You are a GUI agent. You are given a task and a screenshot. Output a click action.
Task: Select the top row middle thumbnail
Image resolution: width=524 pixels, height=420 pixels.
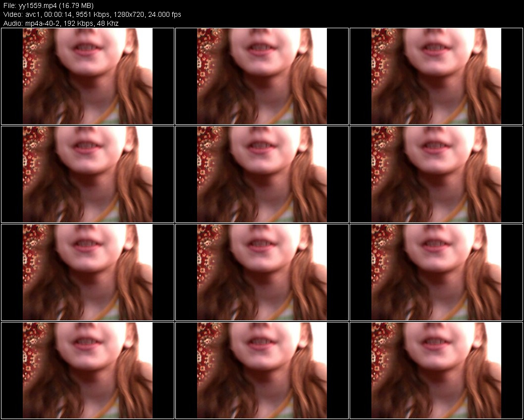pos(262,76)
